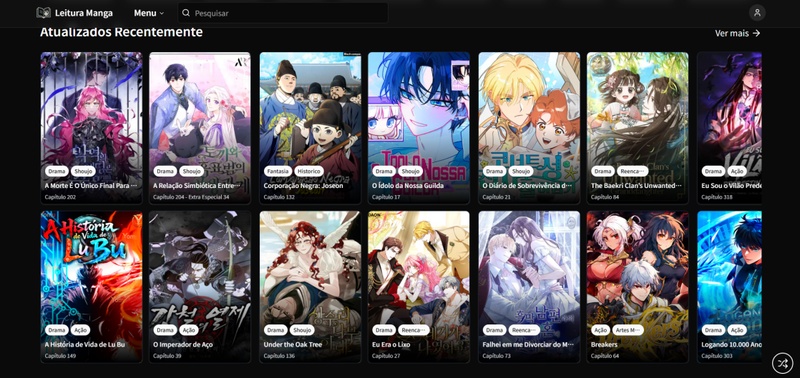Click Capítulo 39 text
The width and height of the screenshot is (800, 378).
(167, 356)
